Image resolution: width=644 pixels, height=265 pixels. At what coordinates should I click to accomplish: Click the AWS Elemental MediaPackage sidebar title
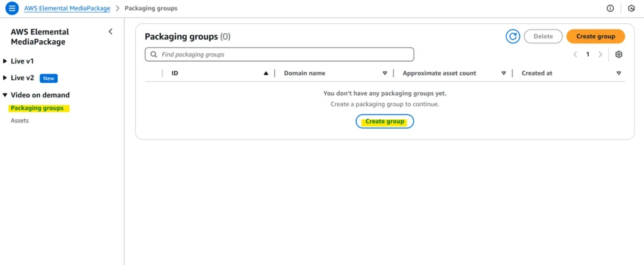coord(40,37)
